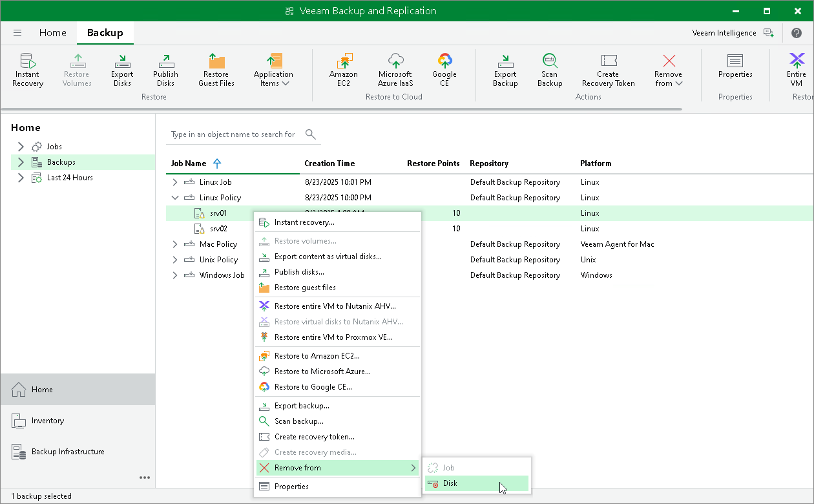Open the ribbon's Remove from dropdown
The image size is (814, 504).
point(668,70)
